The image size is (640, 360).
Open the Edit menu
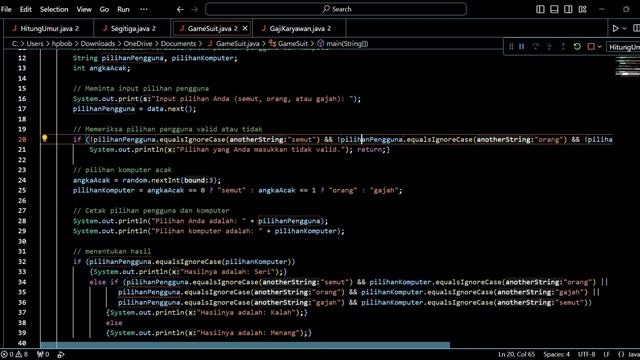25,9
